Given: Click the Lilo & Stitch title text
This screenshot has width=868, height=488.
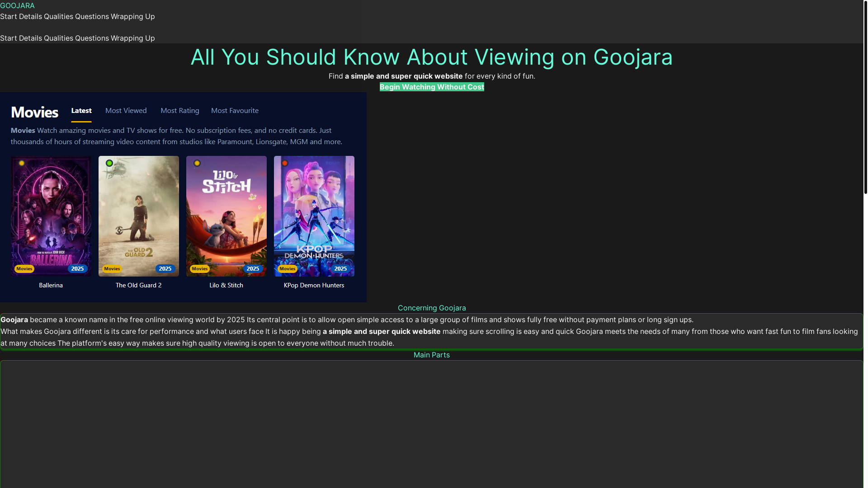Looking at the screenshot, I should click(226, 285).
